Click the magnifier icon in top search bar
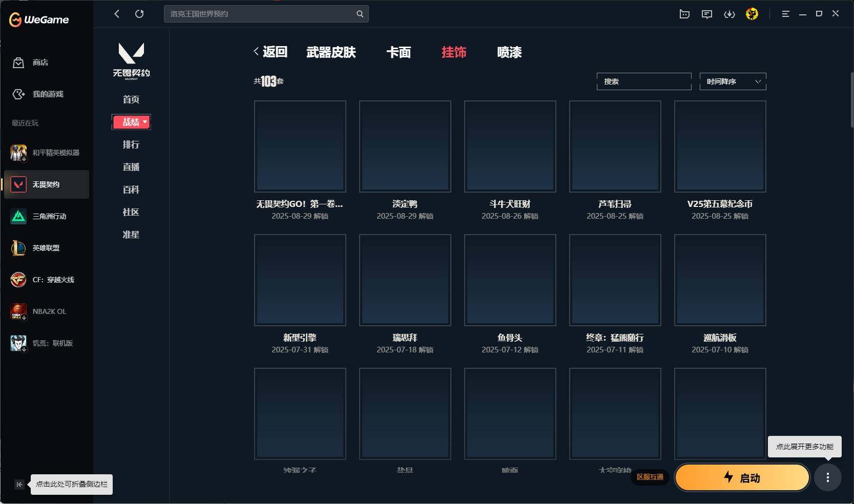This screenshot has width=854, height=504. tap(360, 14)
